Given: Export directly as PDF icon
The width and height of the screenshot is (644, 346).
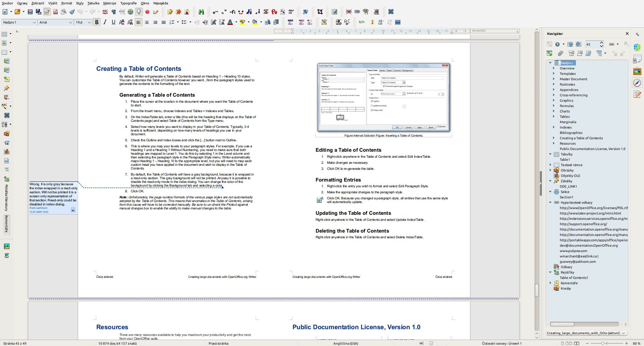Looking at the screenshot, I should coord(55,12).
